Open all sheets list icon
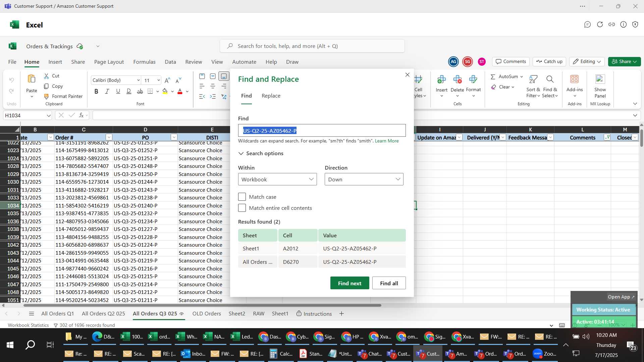 pyautogui.click(x=32, y=314)
